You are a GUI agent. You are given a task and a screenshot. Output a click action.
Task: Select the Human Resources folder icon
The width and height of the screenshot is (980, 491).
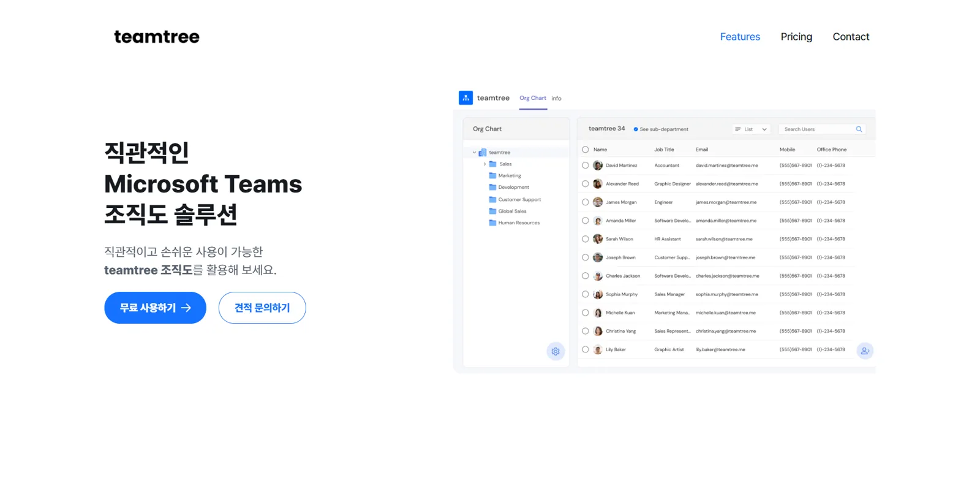492,223
